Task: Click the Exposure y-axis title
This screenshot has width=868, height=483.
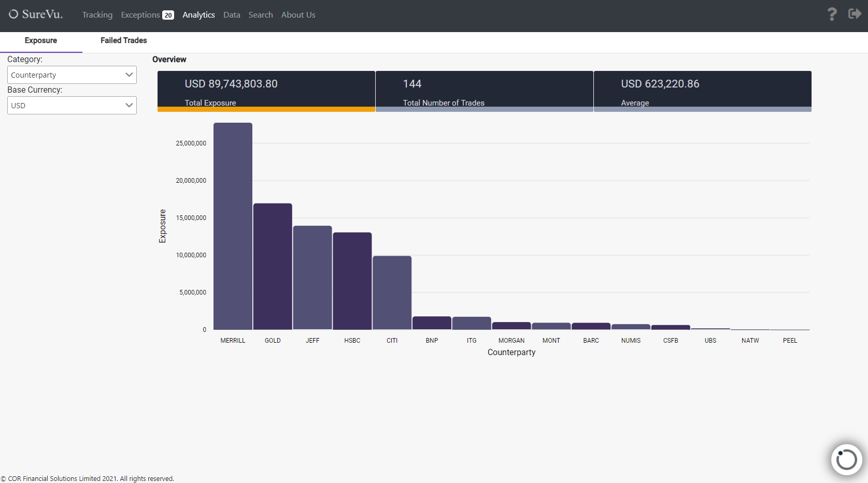Action: pos(163,226)
